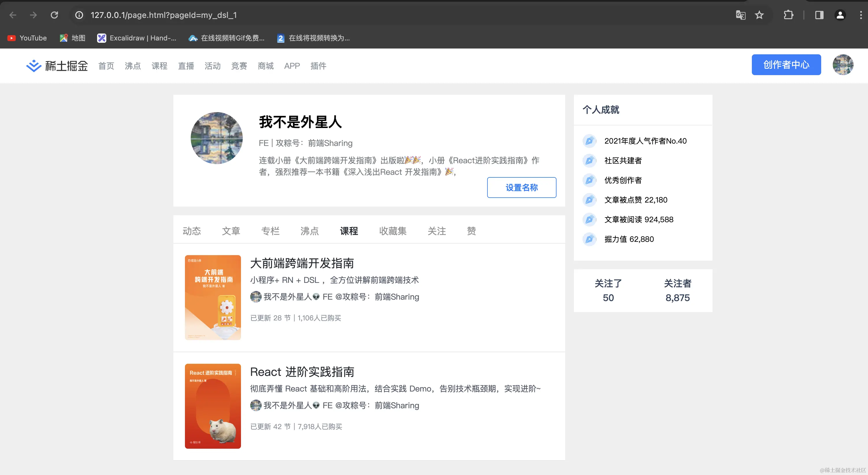The width and height of the screenshot is (868, 475).
Task: Open the Excalidraw bookmark
Action: coord(137,38)
